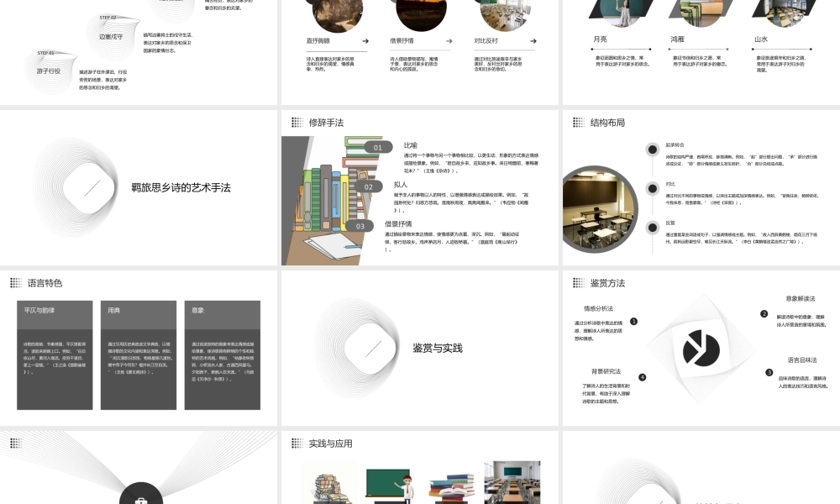This screenshot has width=840, height=504.
Task: Click the 01 badge next to 比喻
Action: 378,147
